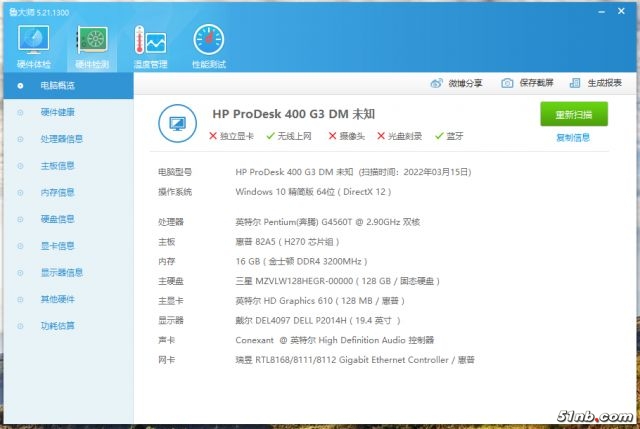
Task: Click the 复制信息 copy info link
Action: [x=573, y=138]
